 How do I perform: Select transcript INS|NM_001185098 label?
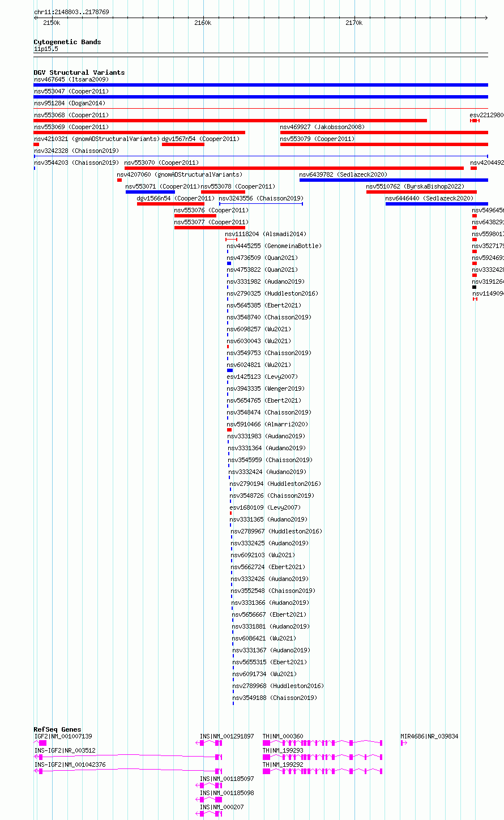click(x=227, y=793)
